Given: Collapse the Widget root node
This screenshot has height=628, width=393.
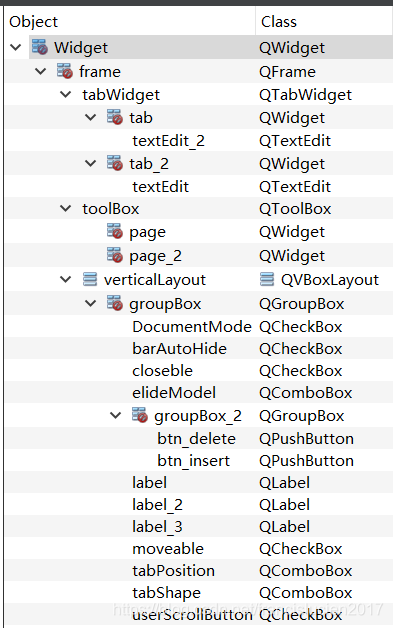Looking at the screenshot, I should pyautogui.click(x=16, y=47).
